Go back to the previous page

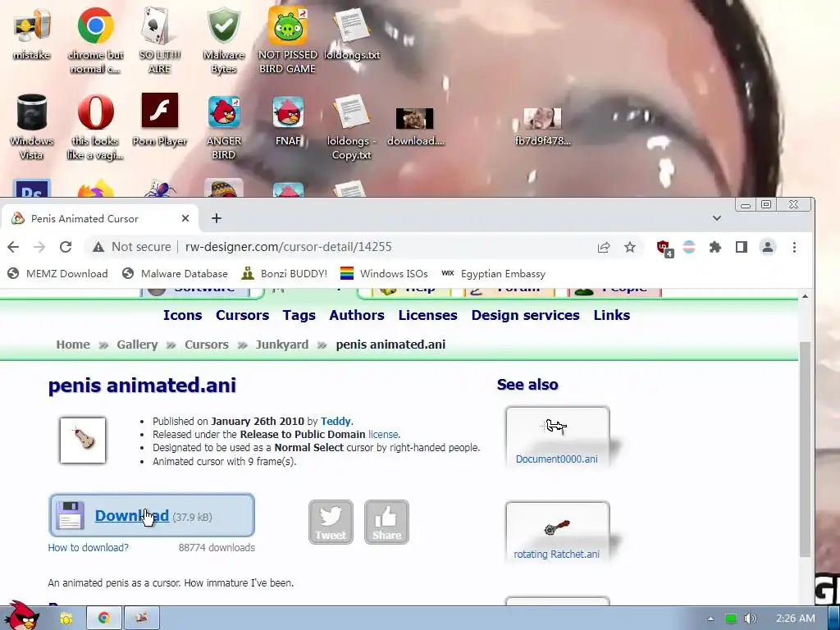tap(13, 247)
